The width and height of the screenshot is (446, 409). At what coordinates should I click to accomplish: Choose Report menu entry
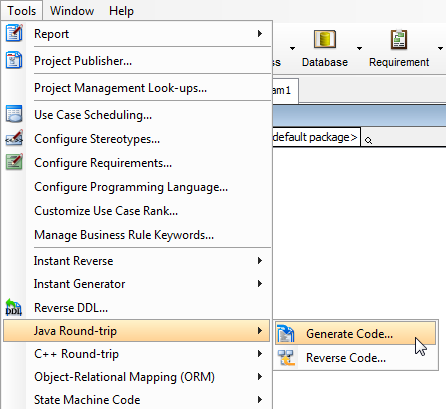point(136,34)
